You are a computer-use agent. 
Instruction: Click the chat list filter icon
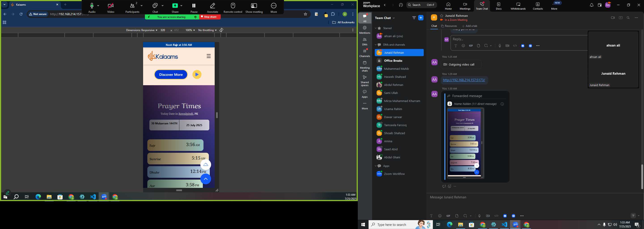click(x=414, y=18)
